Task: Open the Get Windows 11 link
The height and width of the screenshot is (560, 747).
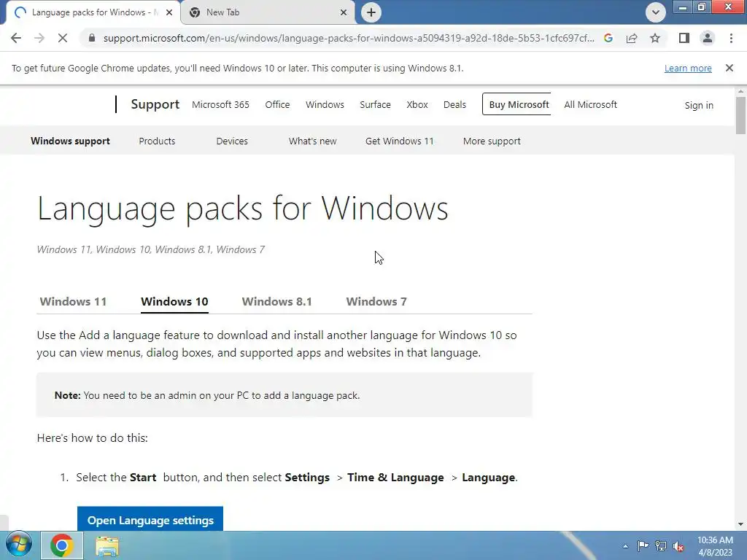Action: point(399,141)
